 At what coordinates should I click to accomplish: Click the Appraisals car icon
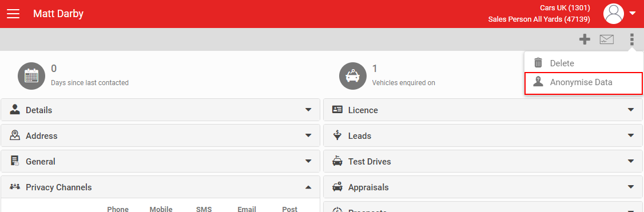click(337, 187)
